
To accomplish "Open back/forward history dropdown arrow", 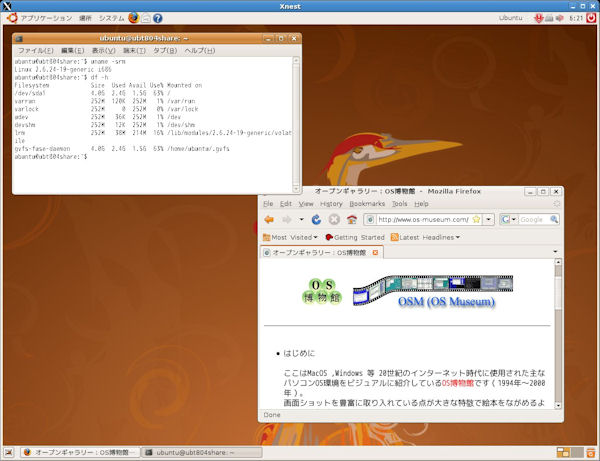I will [x=302, y=219].
